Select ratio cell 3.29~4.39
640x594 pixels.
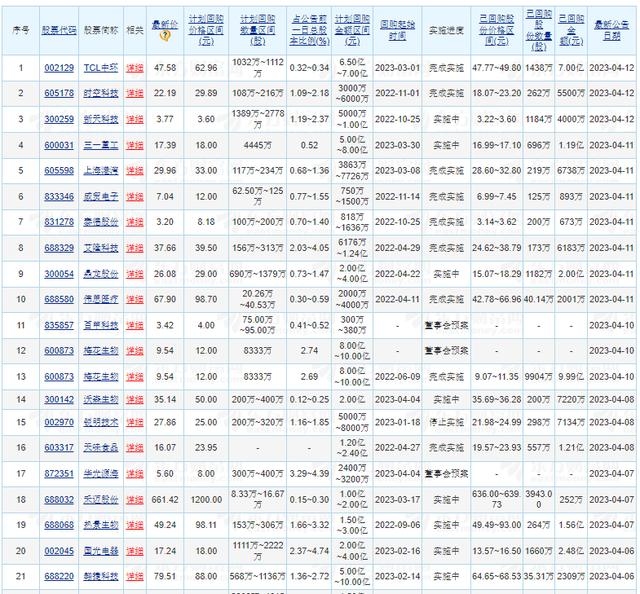click(x=309, y=474)
